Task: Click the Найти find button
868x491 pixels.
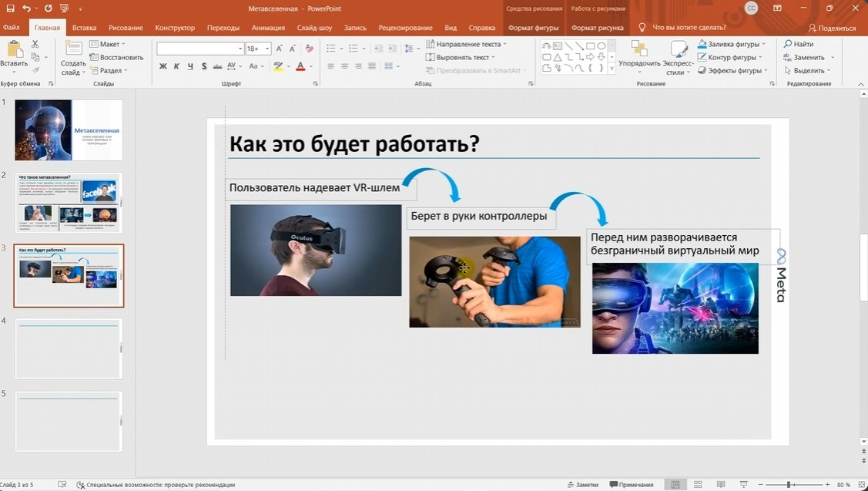Action: (x=799, y=44)
